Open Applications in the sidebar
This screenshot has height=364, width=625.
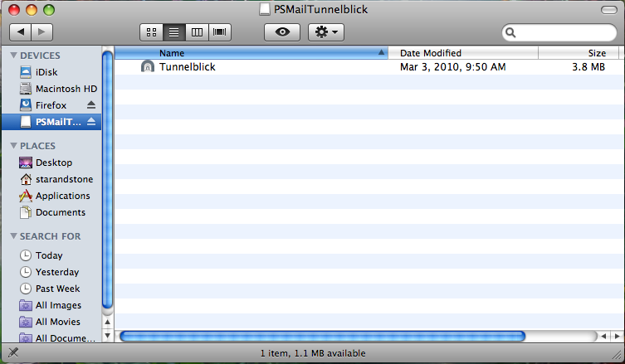coord(51,196)
